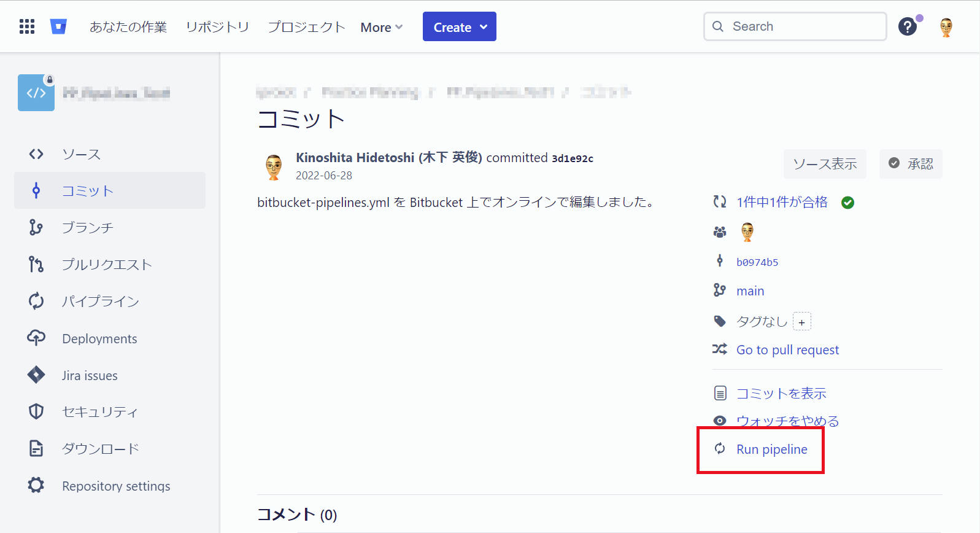Click the commit author avatar image
The height and width of the screenshot is (533, 980).
coord(274,166)
